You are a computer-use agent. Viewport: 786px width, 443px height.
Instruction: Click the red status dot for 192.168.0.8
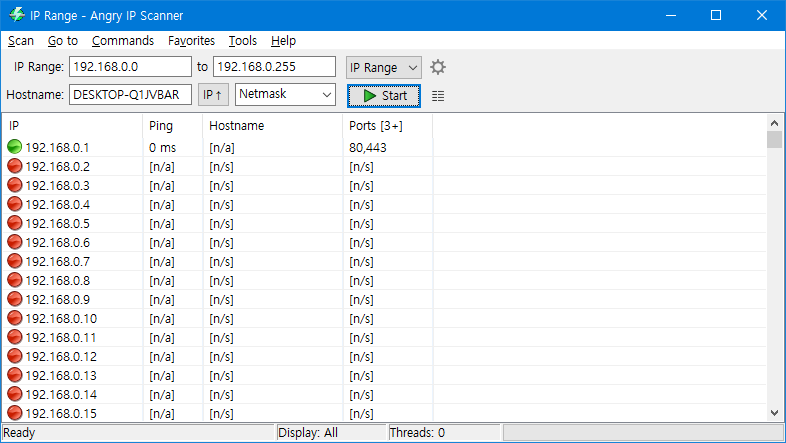pyautogui.click(x=15, y=280)
